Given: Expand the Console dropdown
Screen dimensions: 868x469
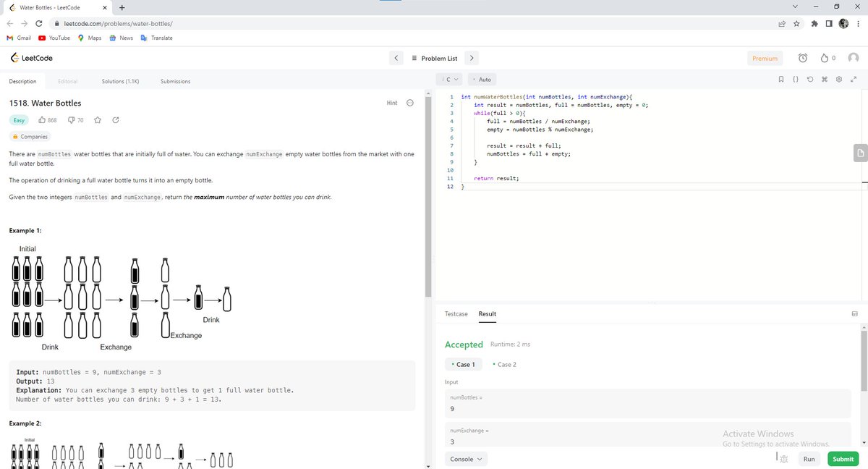Looking at the screenshot, I should tap(466, 459).
